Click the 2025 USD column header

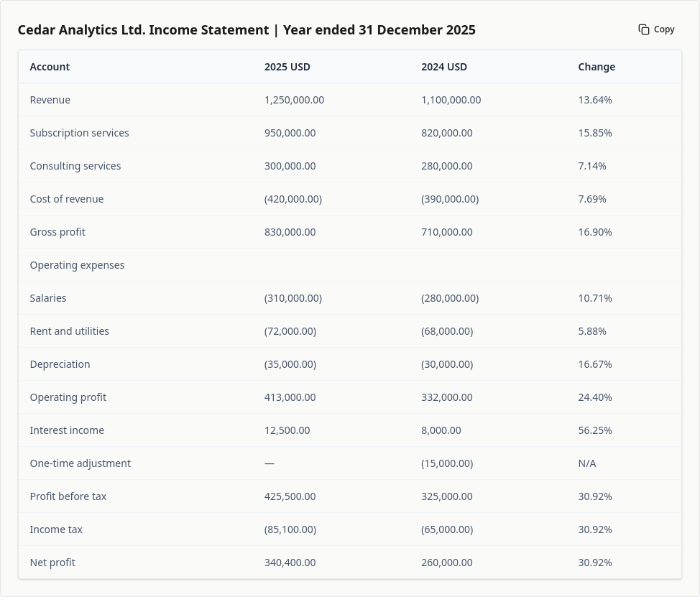(287, 67)
